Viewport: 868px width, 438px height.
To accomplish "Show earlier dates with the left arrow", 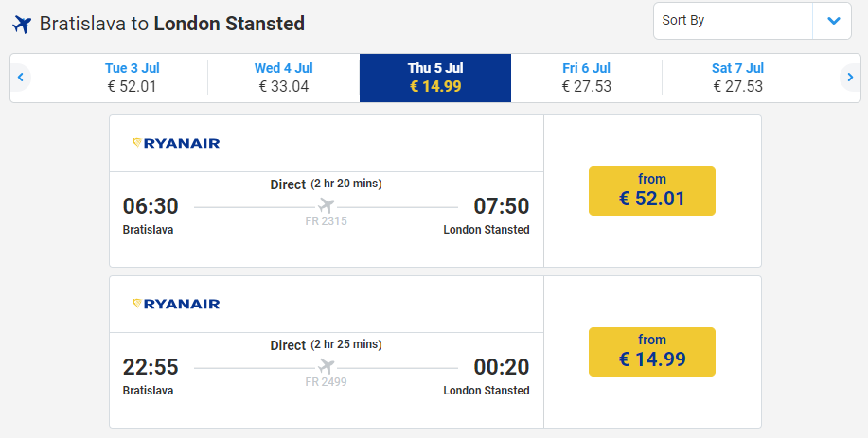I will pyautogui.click(x=21, y=78).
